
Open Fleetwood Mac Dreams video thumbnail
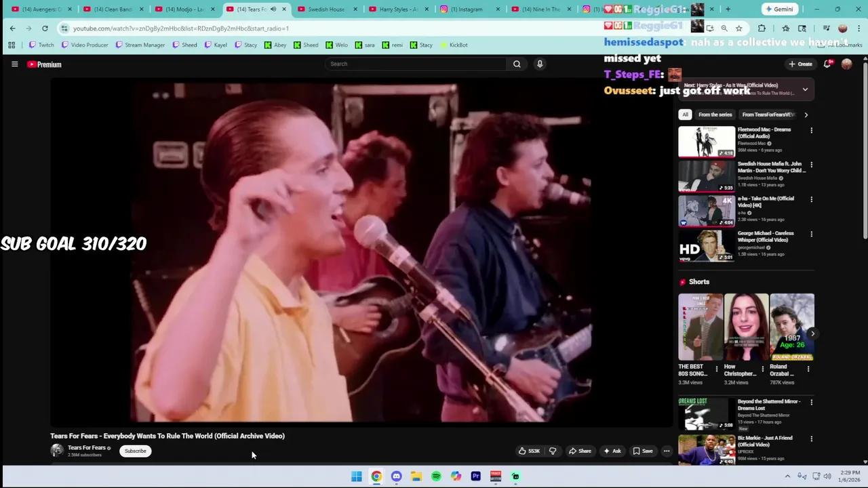[707, 141]
